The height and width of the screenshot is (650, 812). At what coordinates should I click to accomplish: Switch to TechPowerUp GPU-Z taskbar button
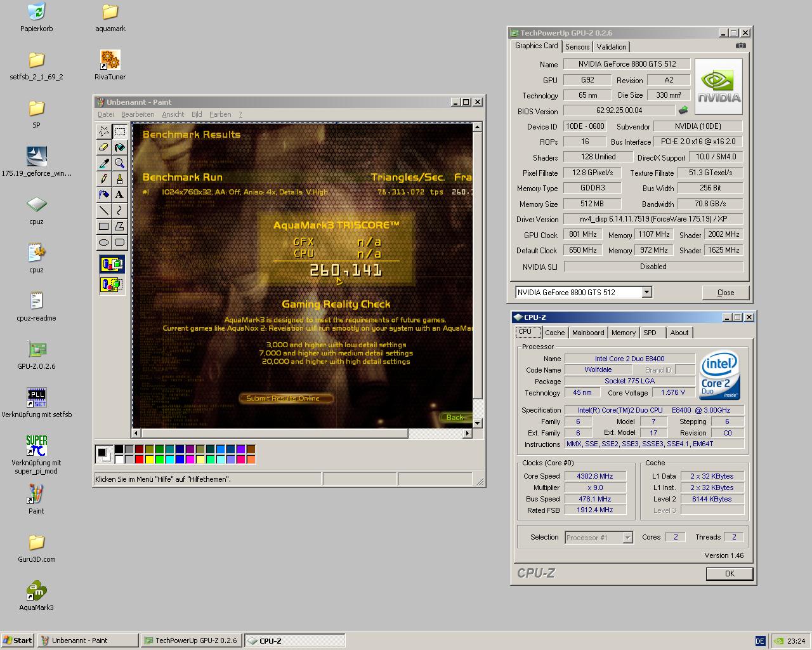(191, 640)
